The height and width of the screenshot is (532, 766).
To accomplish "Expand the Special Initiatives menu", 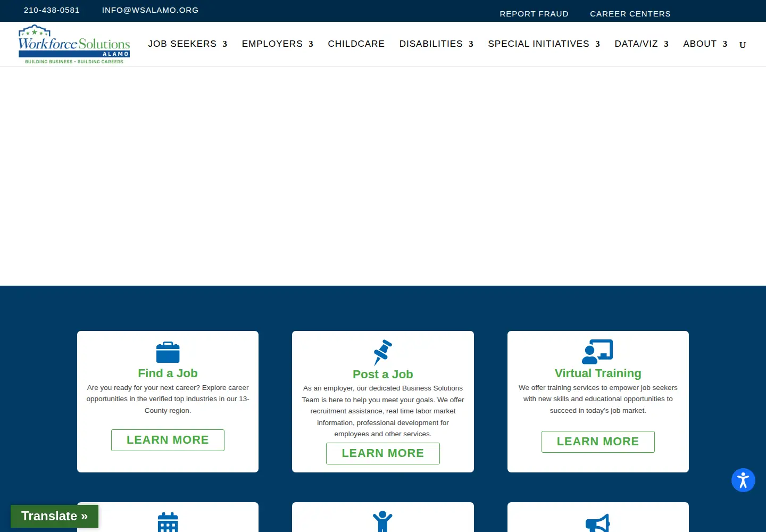I will point(544,44).
